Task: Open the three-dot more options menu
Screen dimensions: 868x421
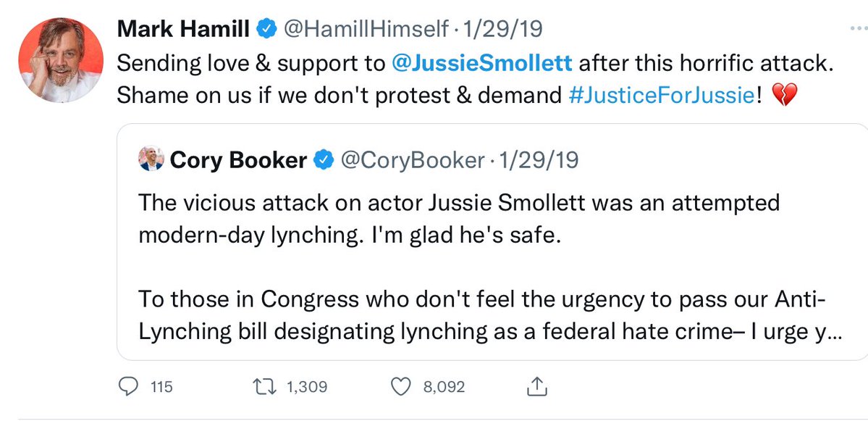Action: [857, 27]
